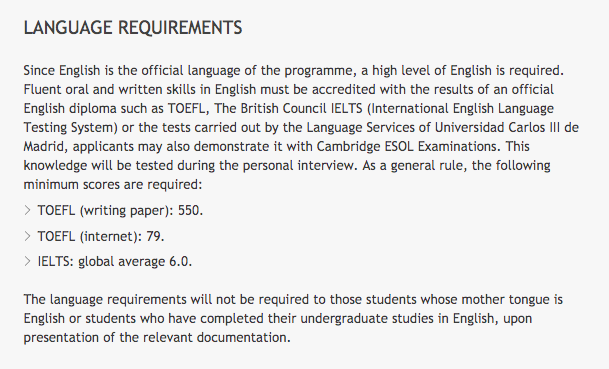Click 'presentation of the relevant documentation.' line

[157, 338]
